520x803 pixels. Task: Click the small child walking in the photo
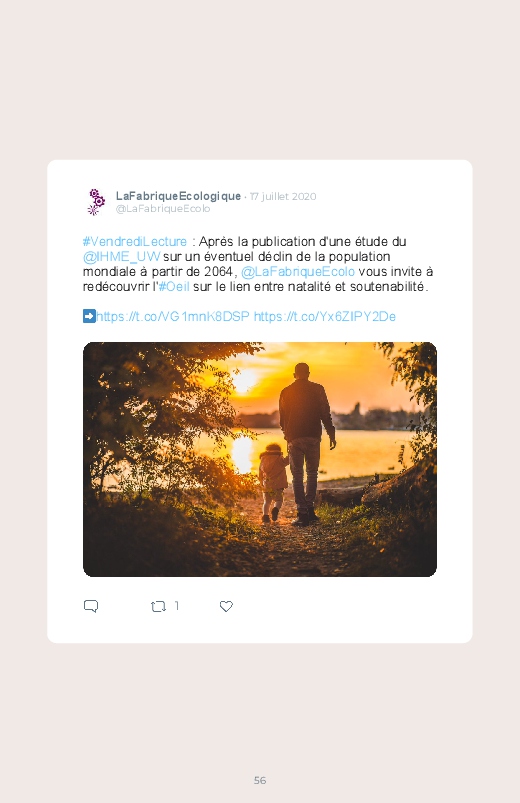[273, 483]
